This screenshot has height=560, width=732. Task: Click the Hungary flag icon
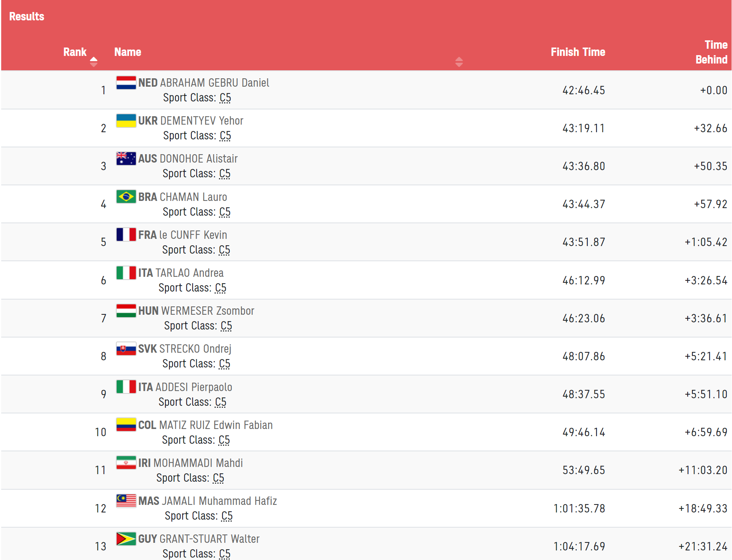[126, 311]
